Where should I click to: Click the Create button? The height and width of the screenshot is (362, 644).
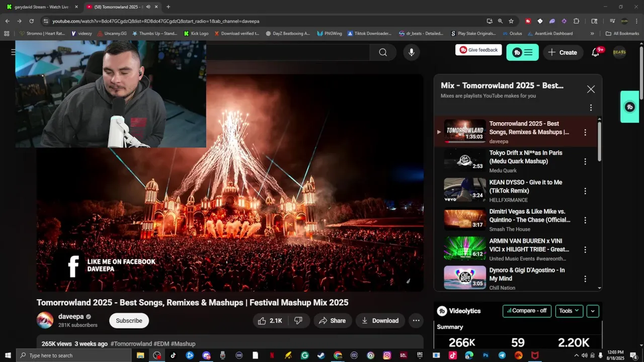tap(562, 52)
